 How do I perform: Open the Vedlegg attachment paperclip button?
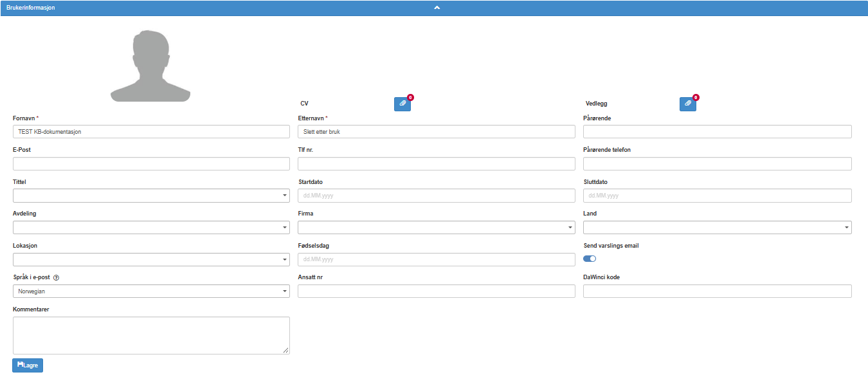click(688, 104)
